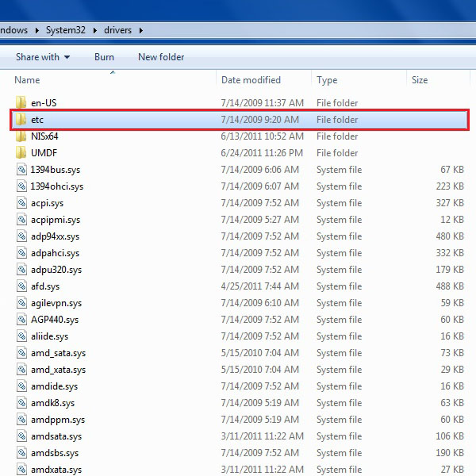Click the amdppm.sys file icon
Screen dimensions: 476x476
point(21,420)
